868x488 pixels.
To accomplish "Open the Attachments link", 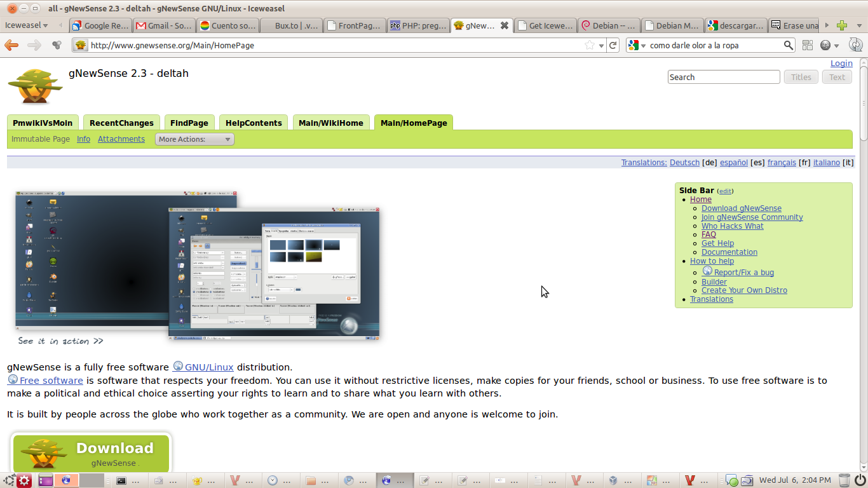I will pyautogui.click(x=121, y=139).
